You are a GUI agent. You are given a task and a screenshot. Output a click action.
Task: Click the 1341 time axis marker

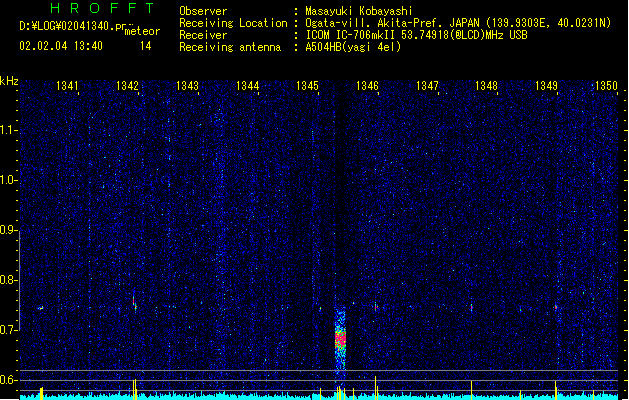67,86
